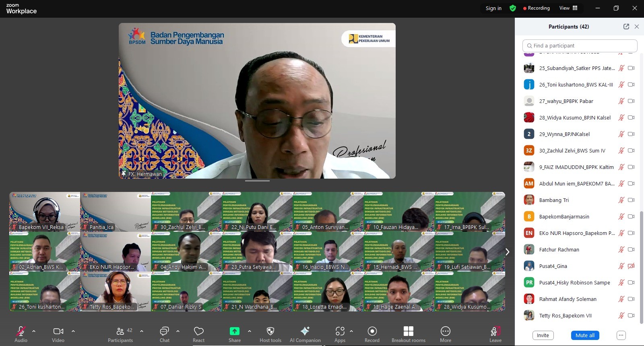Toggle mic for 26_Toni kushartono_BWS KAL-III

[621, 84]
